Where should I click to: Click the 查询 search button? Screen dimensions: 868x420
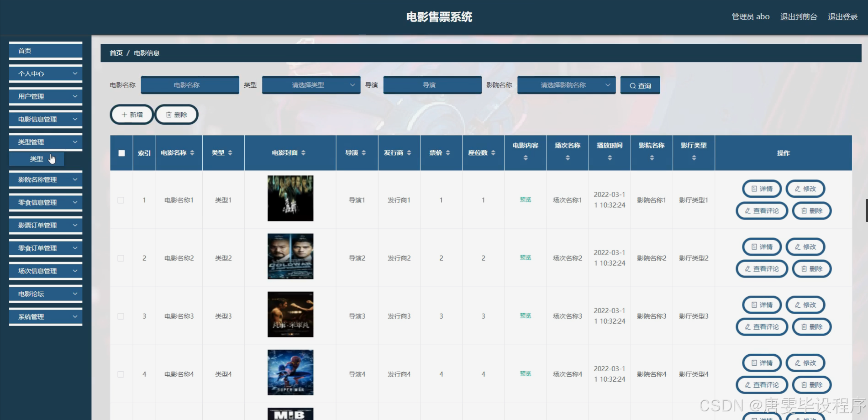click(640, 85)
